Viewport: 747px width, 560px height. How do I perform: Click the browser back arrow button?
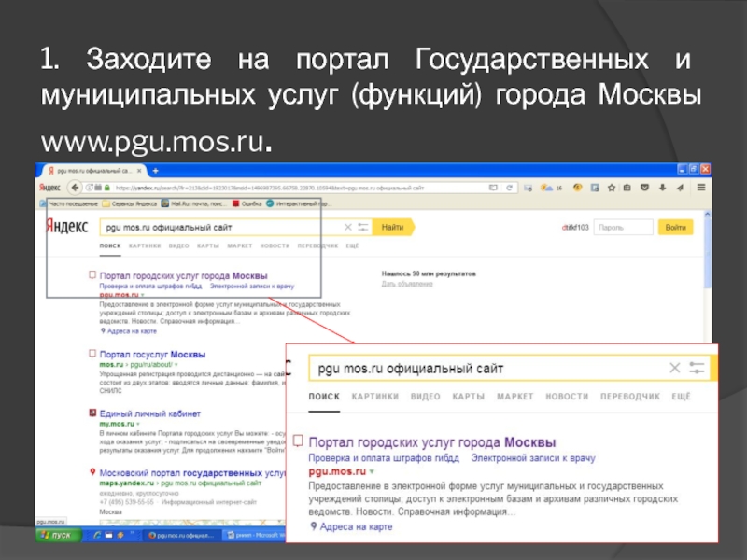tap(43, 187)
